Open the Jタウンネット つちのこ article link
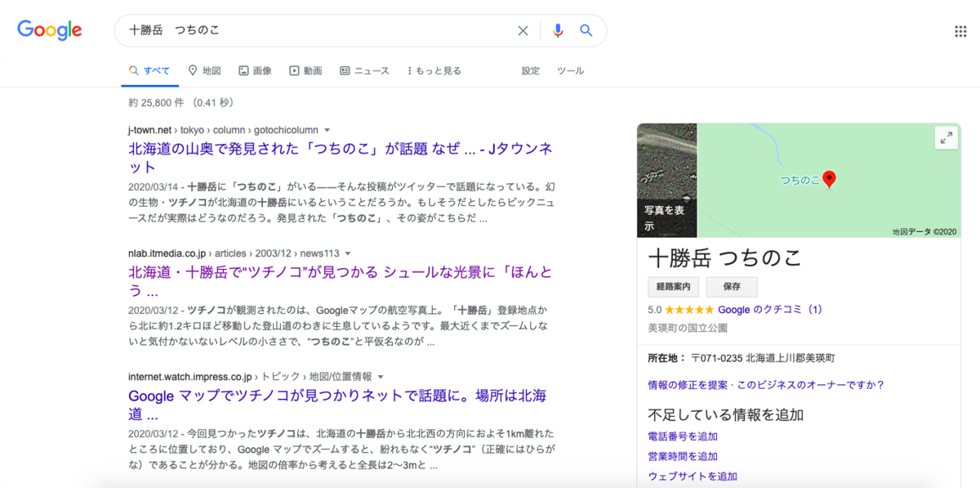The image size is (980, 488). click(341, 158)
